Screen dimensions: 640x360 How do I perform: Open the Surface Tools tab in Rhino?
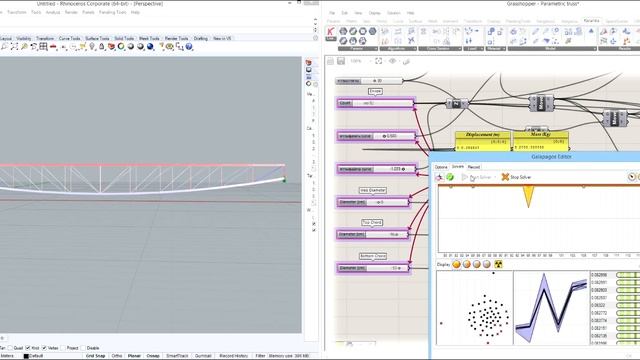[x=97, y=38]
